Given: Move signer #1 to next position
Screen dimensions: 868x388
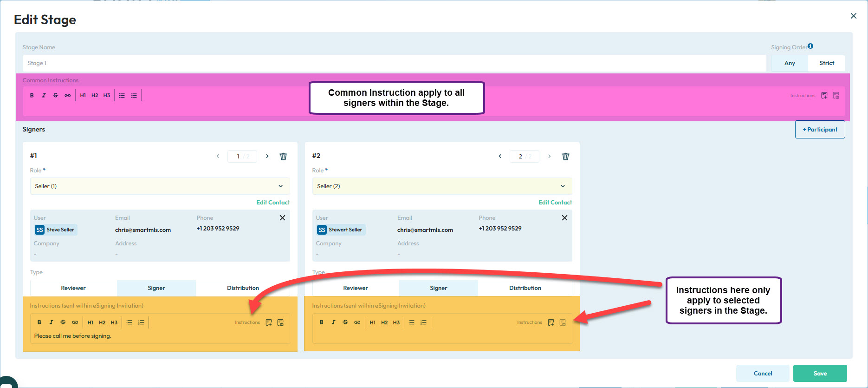Looking at the screenshot, I should point(267,157).
